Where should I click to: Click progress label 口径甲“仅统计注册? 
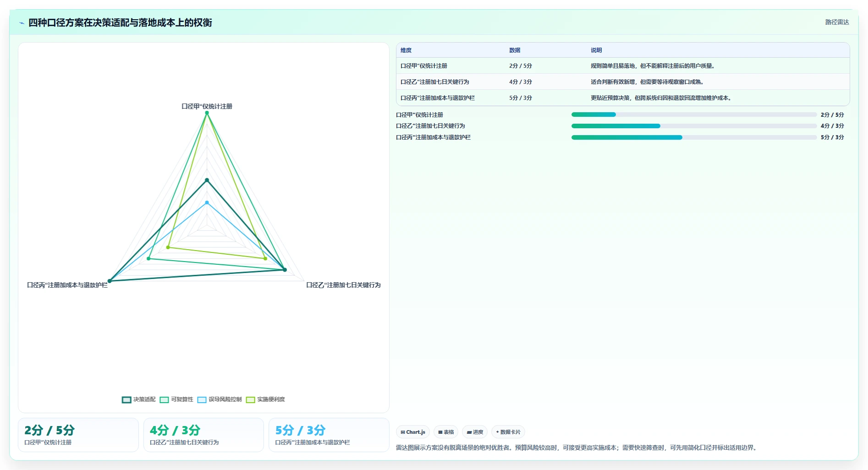419,115
